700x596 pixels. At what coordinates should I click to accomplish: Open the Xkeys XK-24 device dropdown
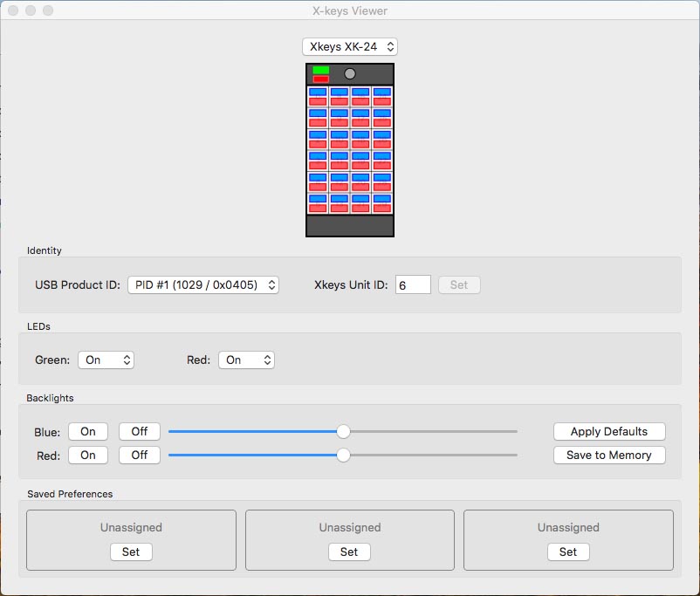point(349,47)
